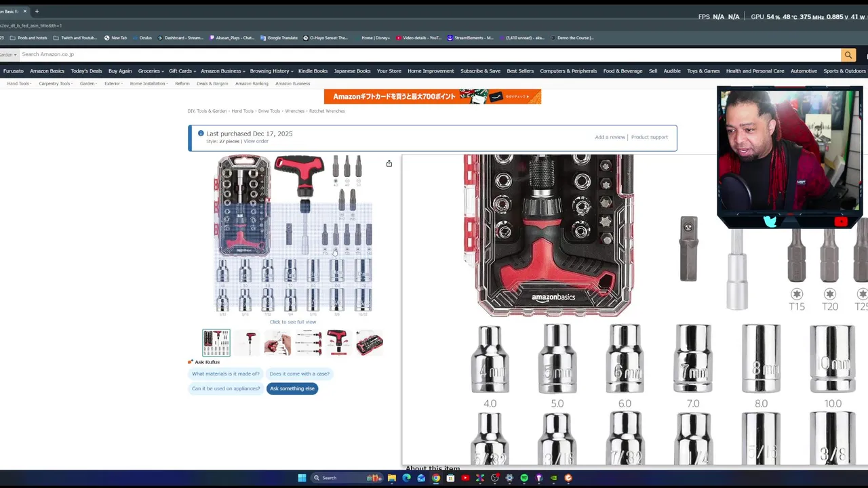The width and height of the screenshot is (868, 488).
Task: Open YouTube app from taskbar
Action: click(x=465, y=478)
